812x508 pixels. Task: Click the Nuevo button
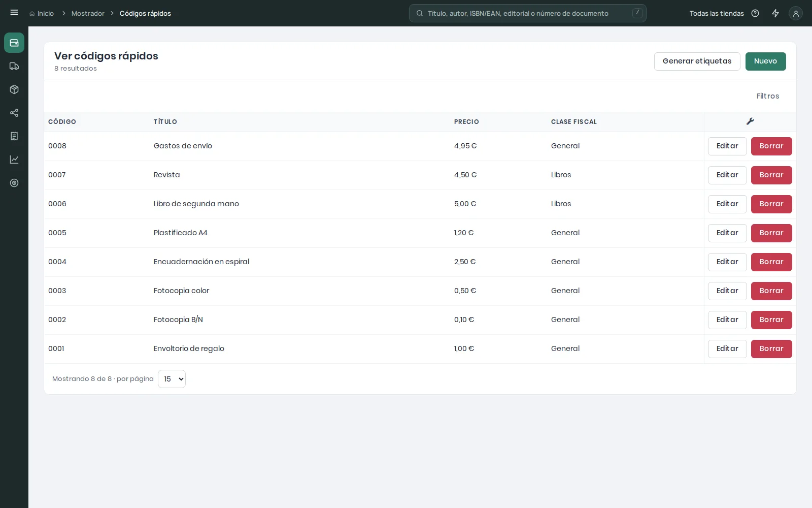765,61
